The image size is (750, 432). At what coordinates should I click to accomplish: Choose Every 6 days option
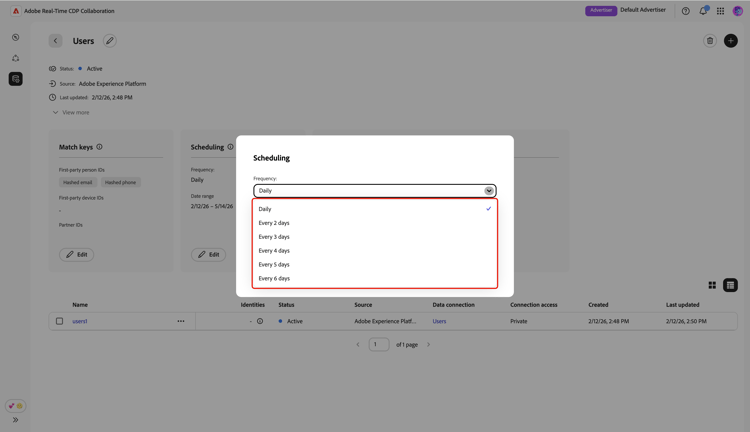375,278
